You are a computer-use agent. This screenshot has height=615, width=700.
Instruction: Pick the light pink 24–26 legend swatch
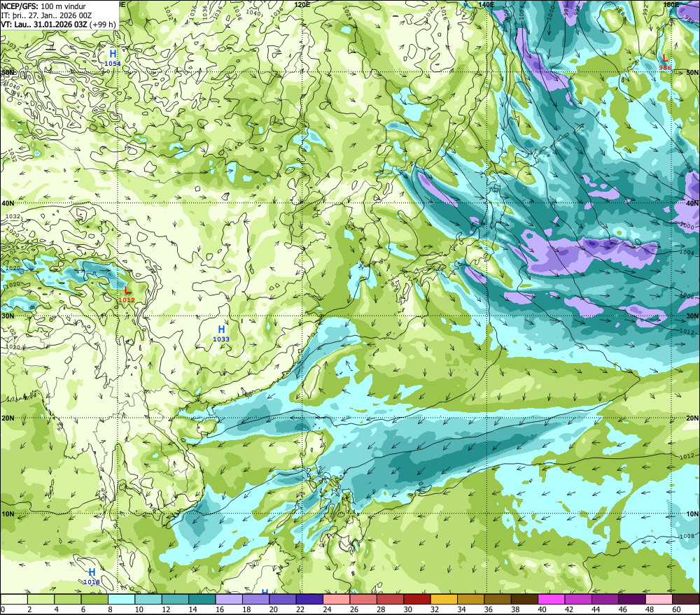(337, 599)
